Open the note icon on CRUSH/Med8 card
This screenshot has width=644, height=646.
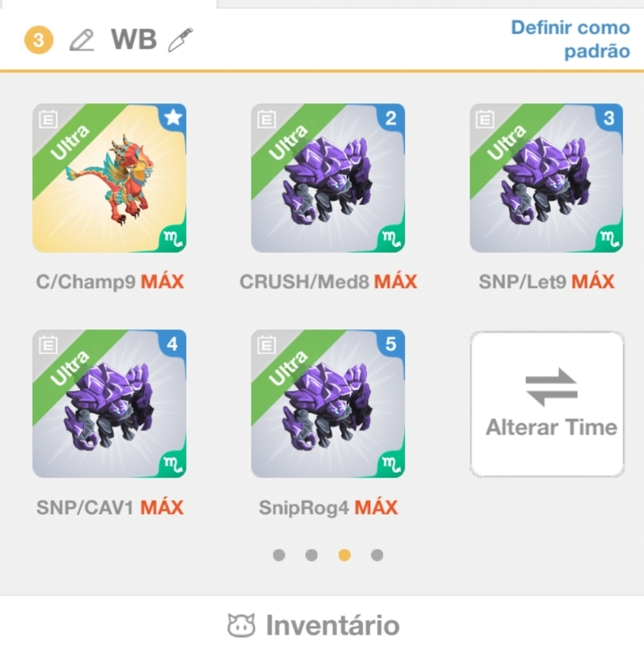[x=267, y=120]
